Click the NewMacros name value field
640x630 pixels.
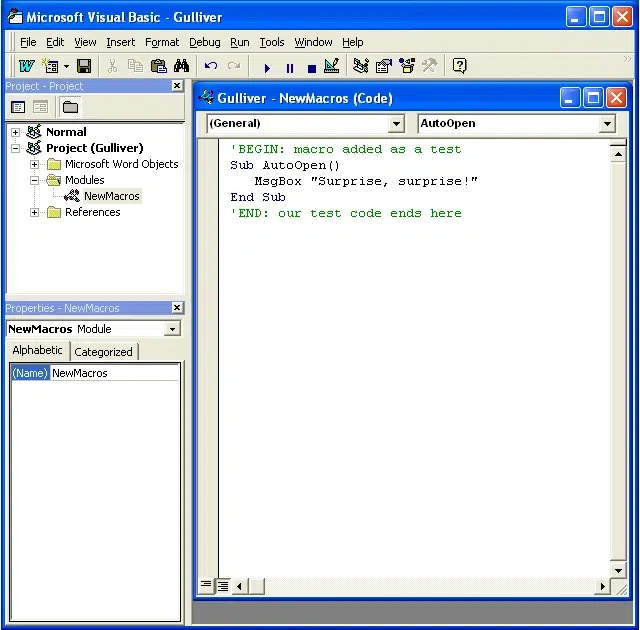[x=114, y=373]
